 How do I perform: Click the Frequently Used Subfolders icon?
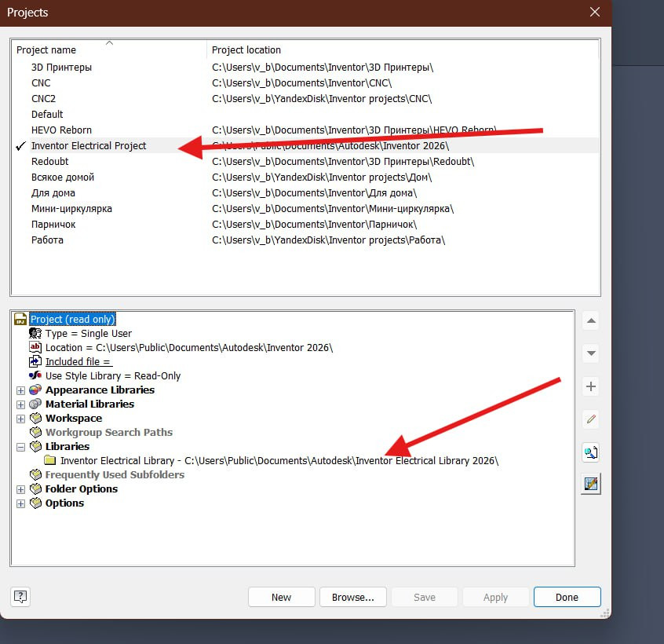point(35,474)
